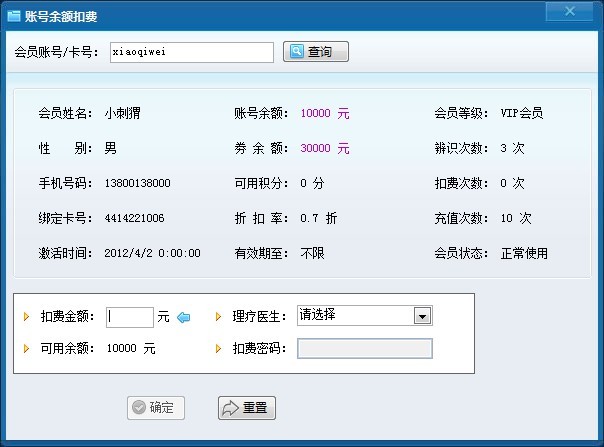The image size is (604, 447).
Task: Click the blue arrow beside 扣费金额
Action: click(183, 317)
